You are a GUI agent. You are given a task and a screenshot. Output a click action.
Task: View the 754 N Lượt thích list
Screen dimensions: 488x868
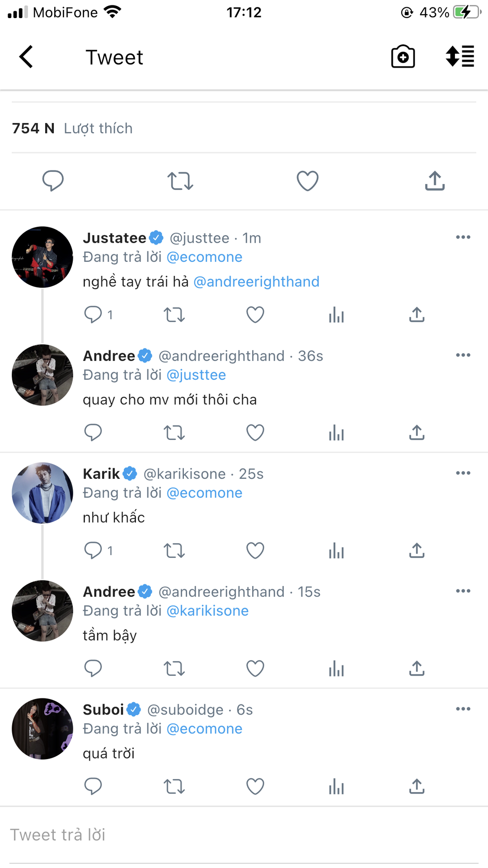tap(72, 128)
